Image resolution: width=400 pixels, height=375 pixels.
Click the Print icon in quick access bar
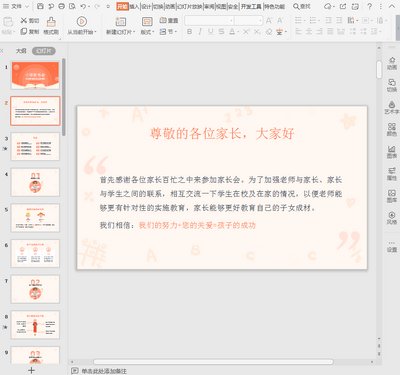[61, 6]
